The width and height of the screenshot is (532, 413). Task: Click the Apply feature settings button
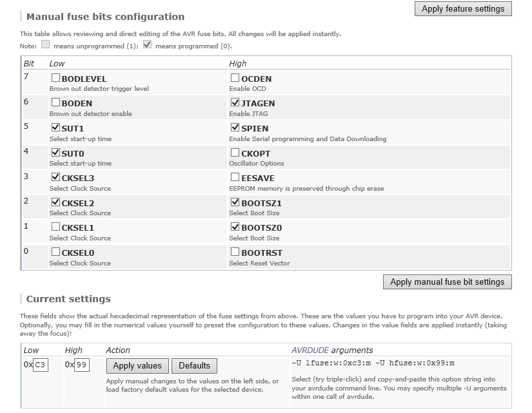pos(462,9)
